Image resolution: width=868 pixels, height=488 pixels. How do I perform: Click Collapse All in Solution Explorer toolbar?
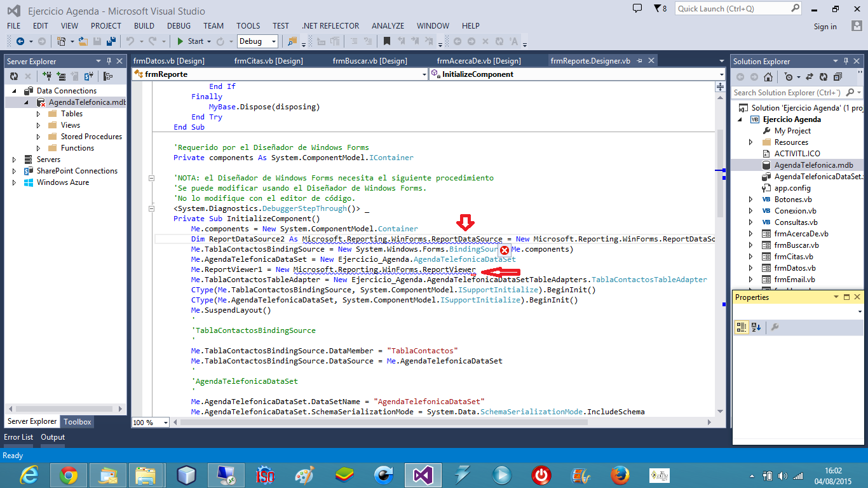pos(837,77)
